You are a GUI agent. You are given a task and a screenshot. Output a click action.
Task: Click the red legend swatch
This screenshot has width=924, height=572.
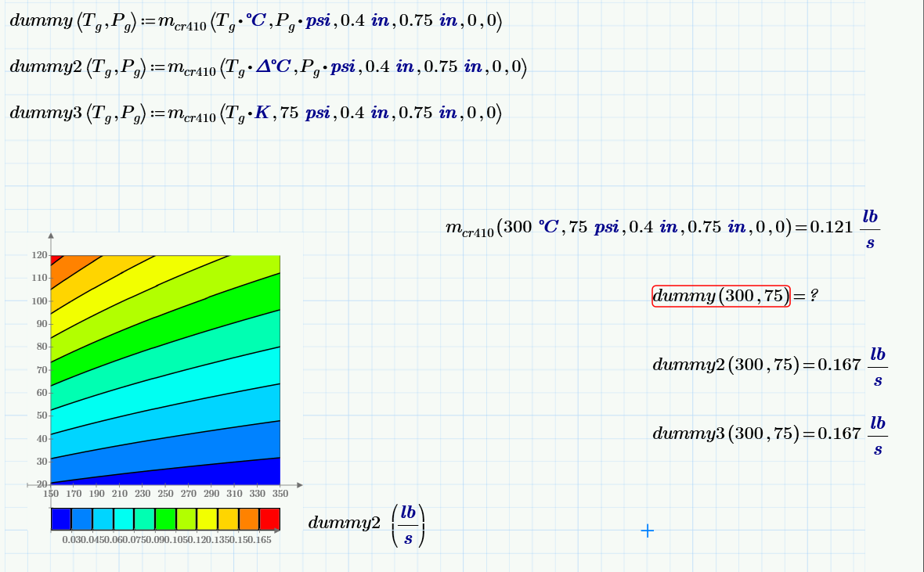click(x=270, y=519)
